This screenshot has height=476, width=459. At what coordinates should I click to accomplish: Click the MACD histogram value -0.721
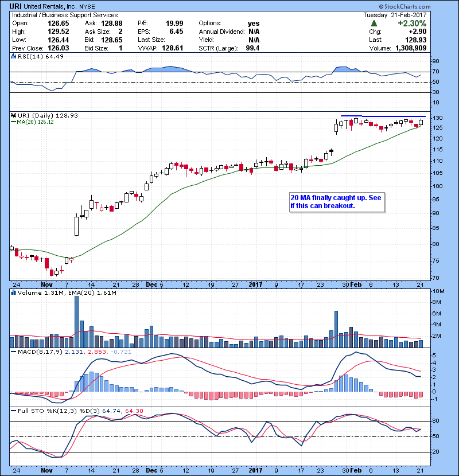[x=121, y=352]
